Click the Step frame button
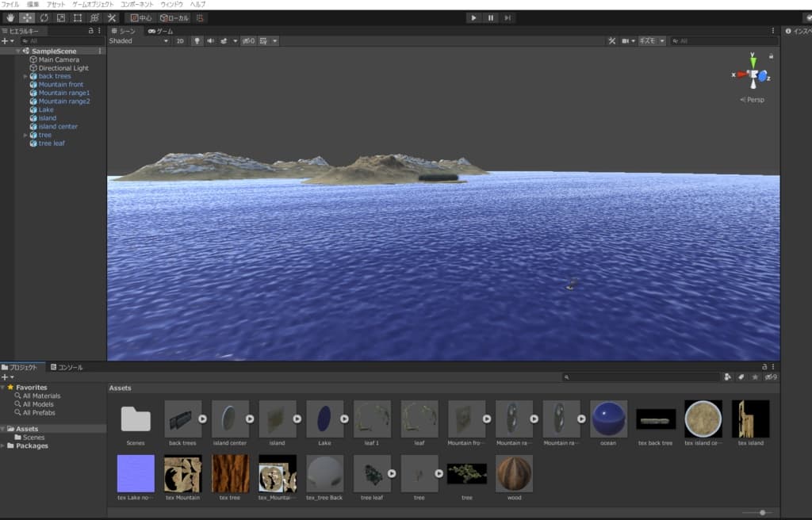 (507, 17)
